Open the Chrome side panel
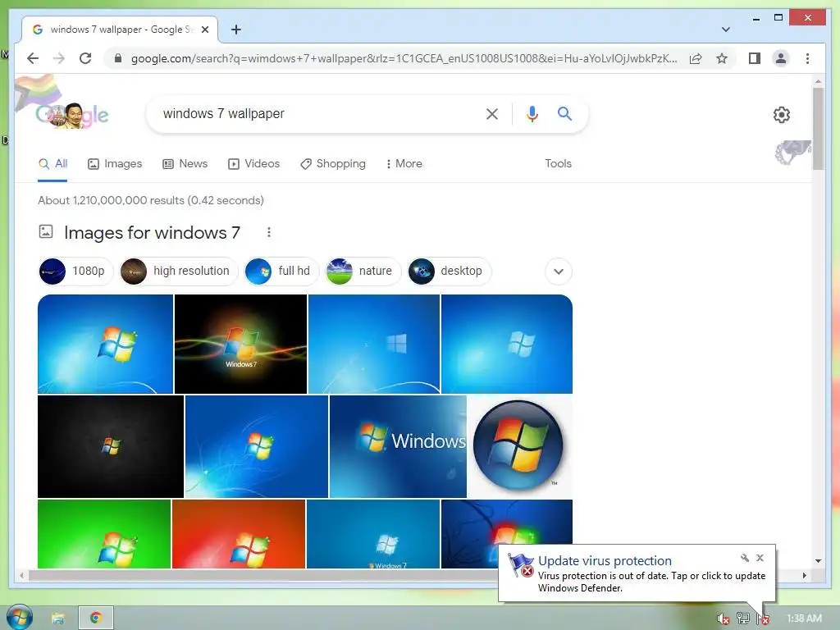The width and height of the screenshot is (840, 630). tap(755, 58)
